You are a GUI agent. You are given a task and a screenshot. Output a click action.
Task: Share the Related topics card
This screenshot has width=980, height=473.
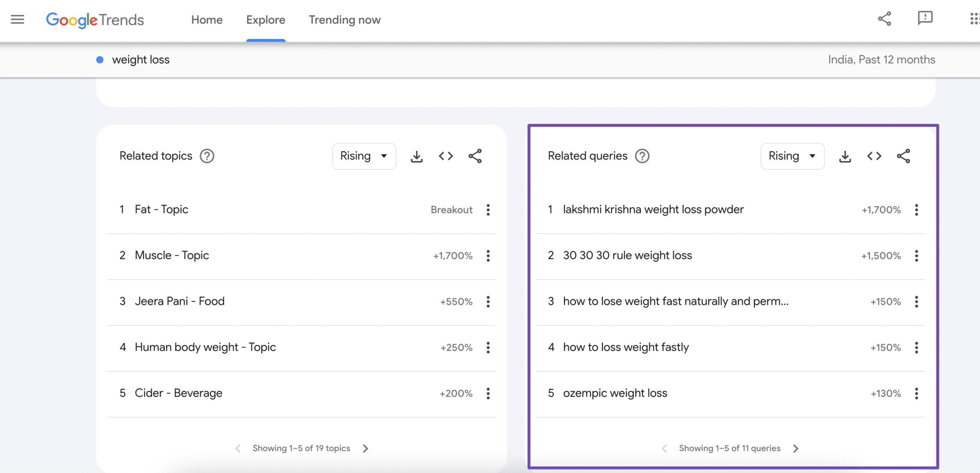coord(475,156)
